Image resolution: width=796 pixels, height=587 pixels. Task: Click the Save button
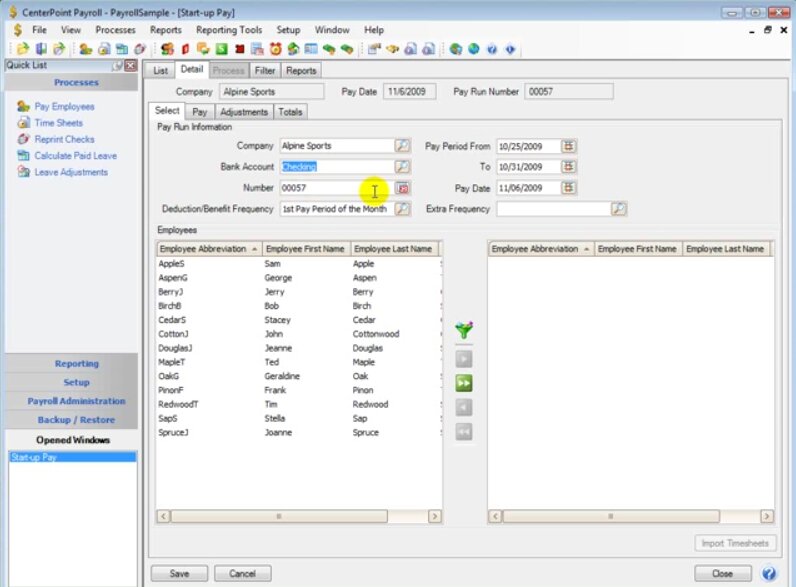click(179, 573)
